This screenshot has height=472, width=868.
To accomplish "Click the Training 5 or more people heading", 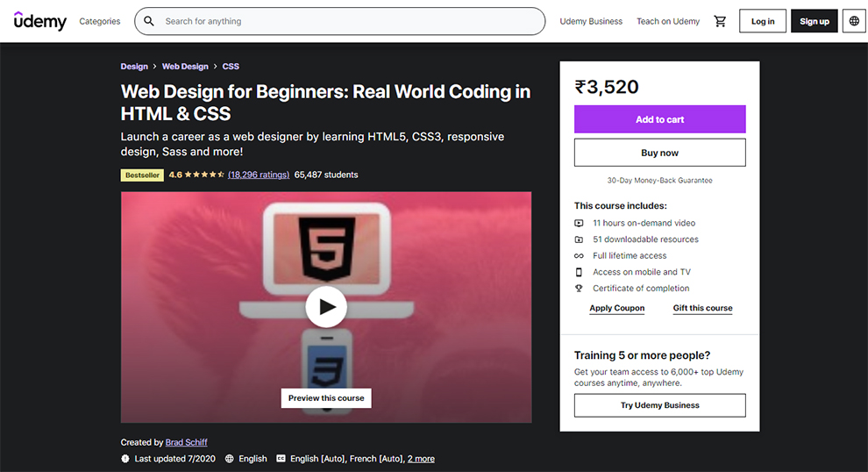I will (x=642, y=355).
